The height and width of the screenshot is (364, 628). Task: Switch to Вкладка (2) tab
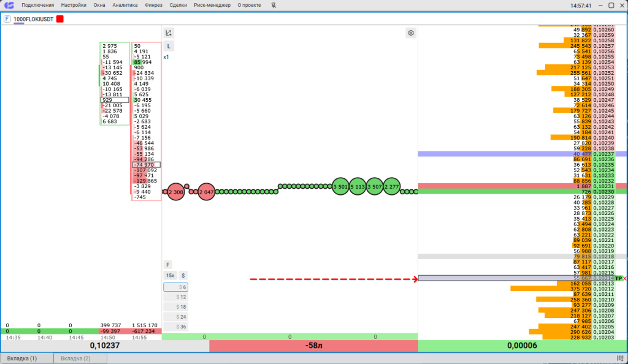click(76, 358)
